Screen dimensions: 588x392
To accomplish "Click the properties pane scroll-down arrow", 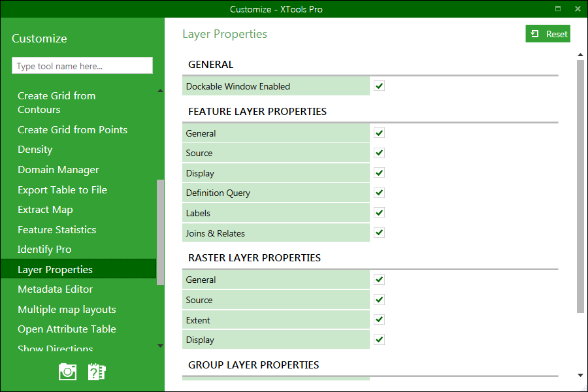I will point(580,375).
